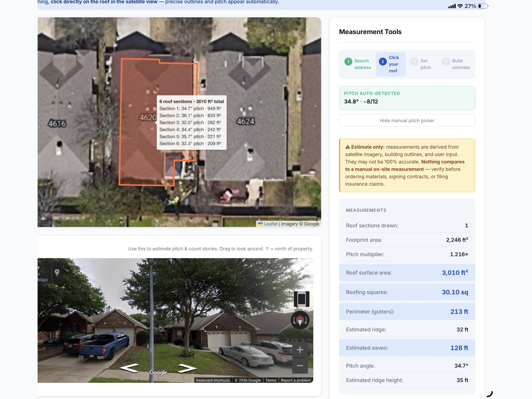The width and height of the screenshot is (532, 399).
Task: Click the Street View compass control
Action: point(300,320)
